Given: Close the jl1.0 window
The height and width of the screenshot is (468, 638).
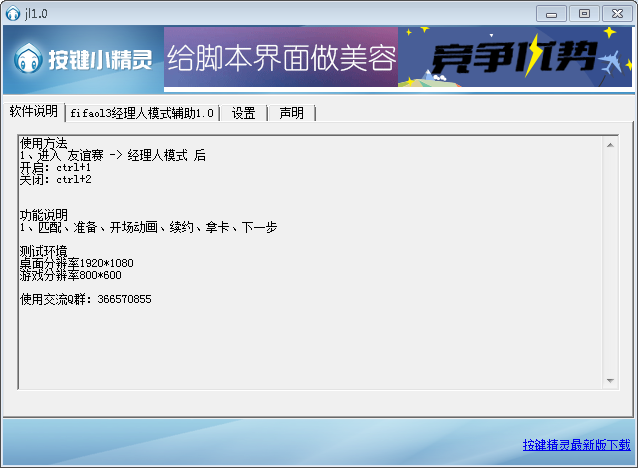Looking at the screenshot, I should tap(617, 13).
